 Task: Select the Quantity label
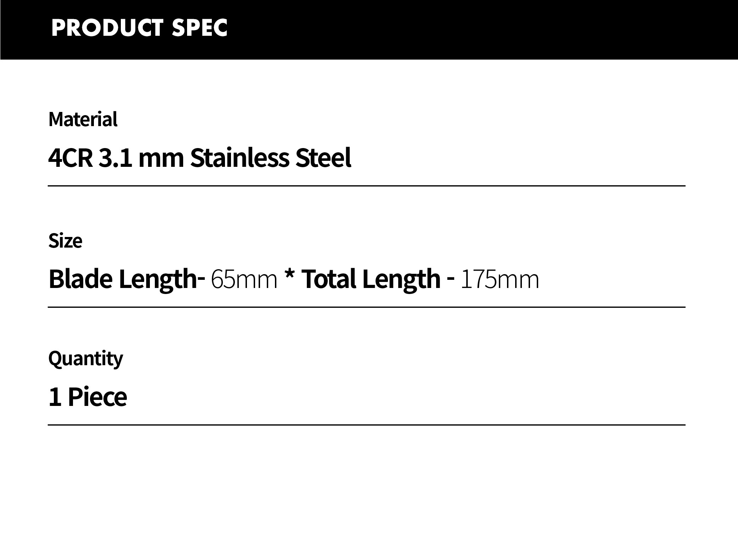85,359
